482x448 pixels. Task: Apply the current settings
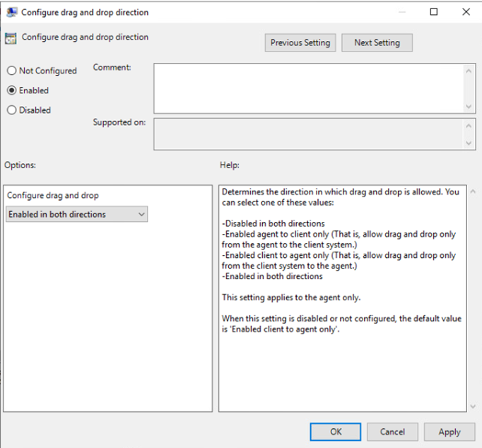(x=449, y=432)
